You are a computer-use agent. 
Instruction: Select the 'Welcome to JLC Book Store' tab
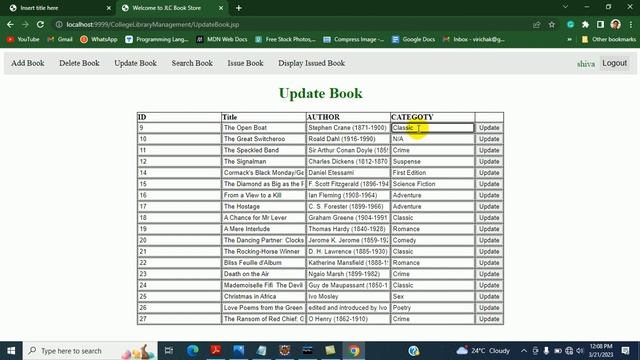171,8
